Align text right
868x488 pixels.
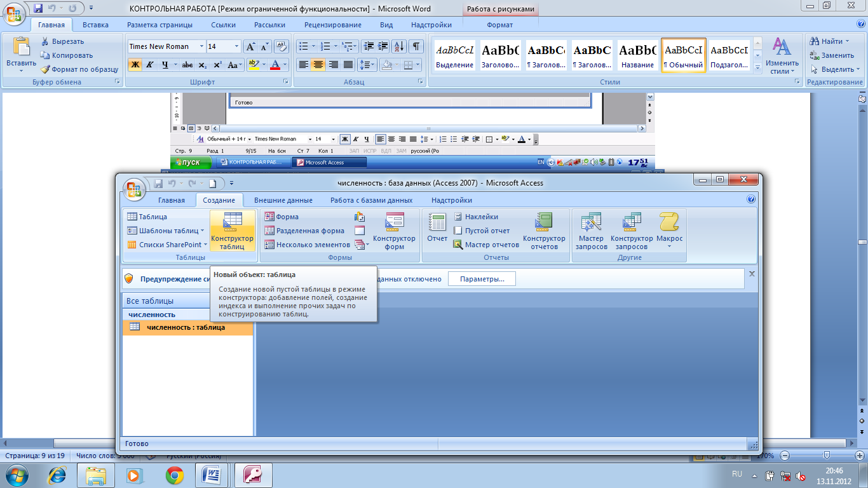click(x=333, y=65)
